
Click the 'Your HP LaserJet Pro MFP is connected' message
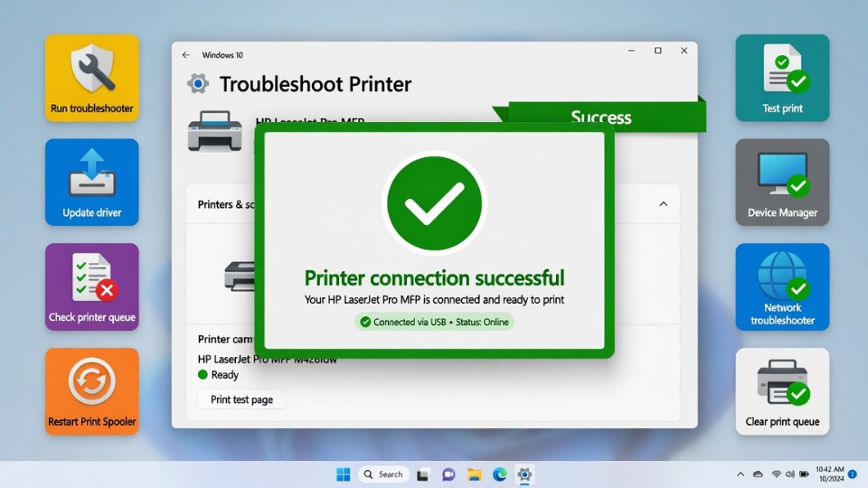point(434,300)
